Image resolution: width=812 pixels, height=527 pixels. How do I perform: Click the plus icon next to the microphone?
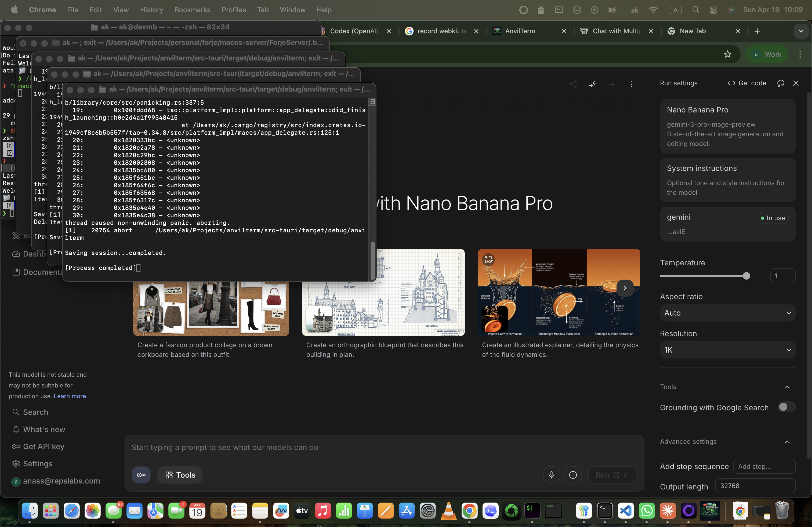573,475
